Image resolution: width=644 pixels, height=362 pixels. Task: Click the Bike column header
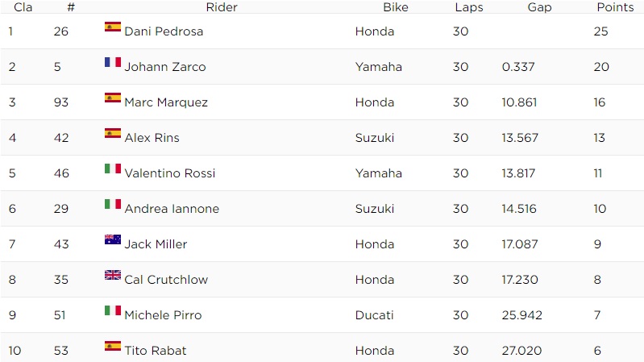click(x=395, y=7)
